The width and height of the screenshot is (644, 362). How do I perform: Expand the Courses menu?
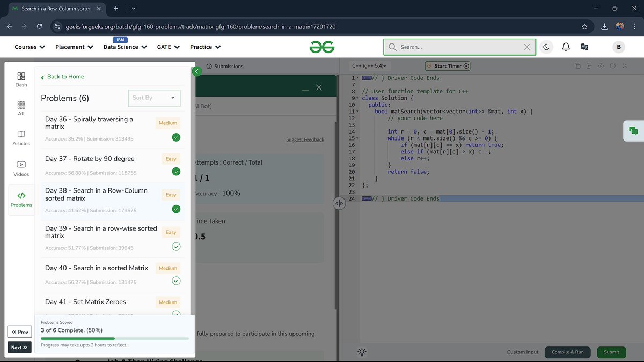[30, 47]
